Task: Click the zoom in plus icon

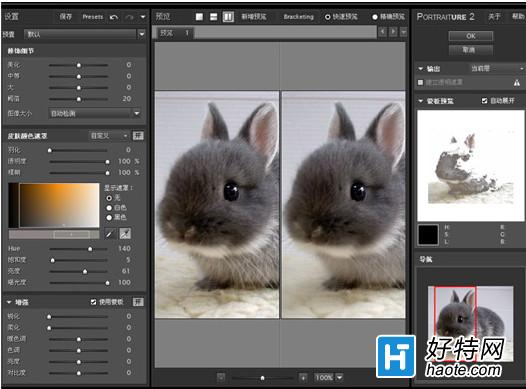Action: click(303, 377)
